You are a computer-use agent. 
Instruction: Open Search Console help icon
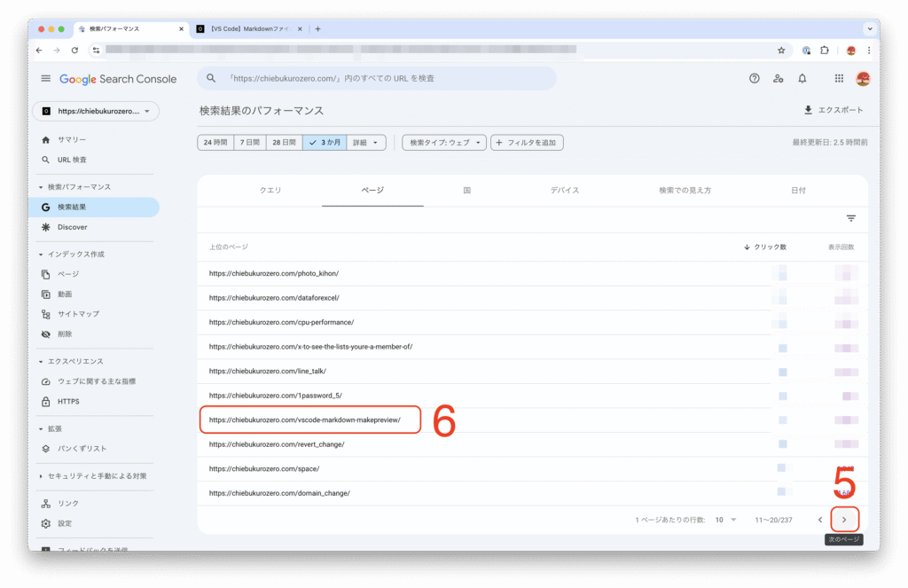coord(754,78)
